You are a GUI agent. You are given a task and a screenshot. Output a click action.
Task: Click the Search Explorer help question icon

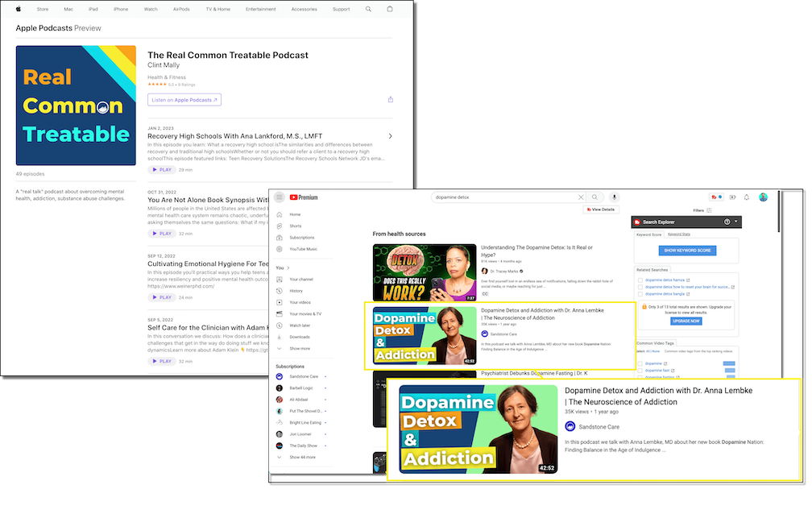[727, 222]
